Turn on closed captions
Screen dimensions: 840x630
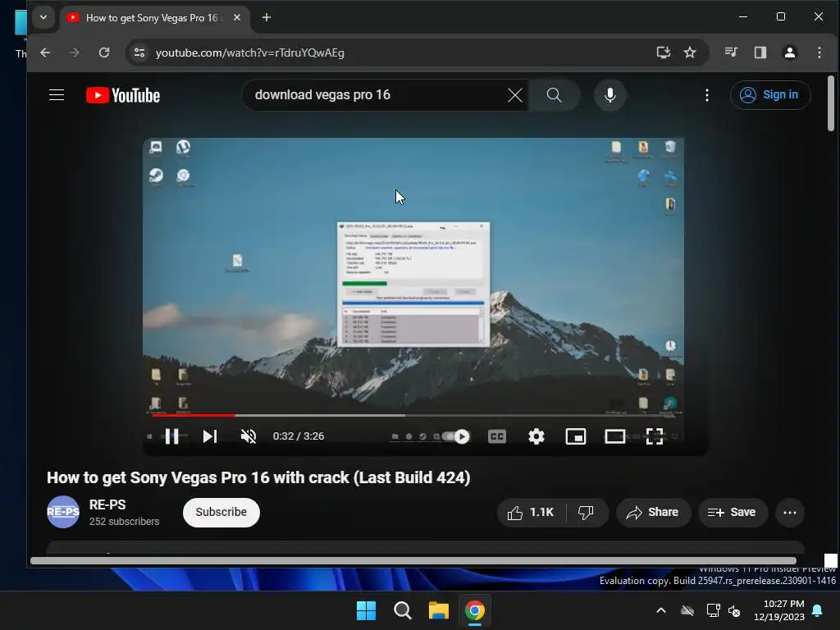pyautogui.click(x=497, y=436)
